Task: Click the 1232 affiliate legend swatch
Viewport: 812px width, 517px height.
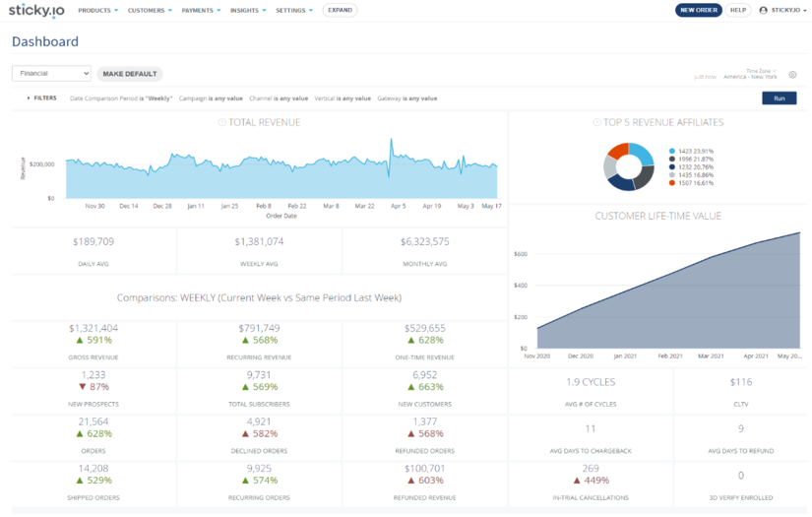Action: (671, 166)
